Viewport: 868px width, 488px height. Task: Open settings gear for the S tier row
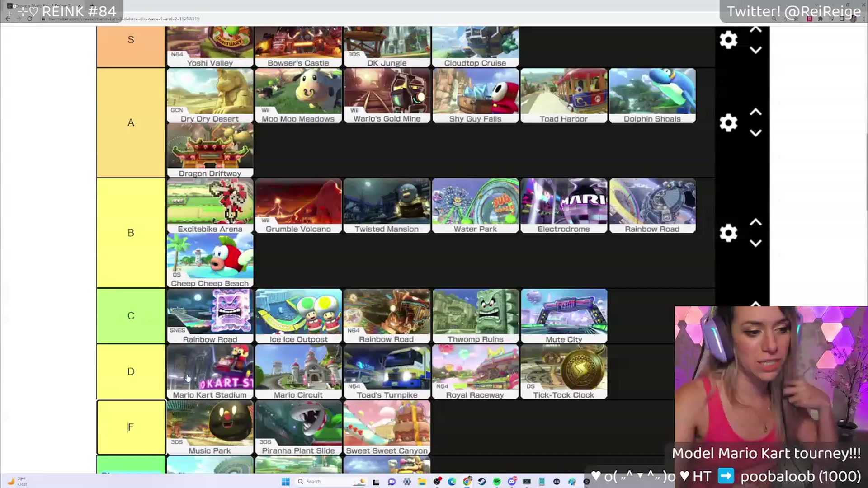(728, 40)
